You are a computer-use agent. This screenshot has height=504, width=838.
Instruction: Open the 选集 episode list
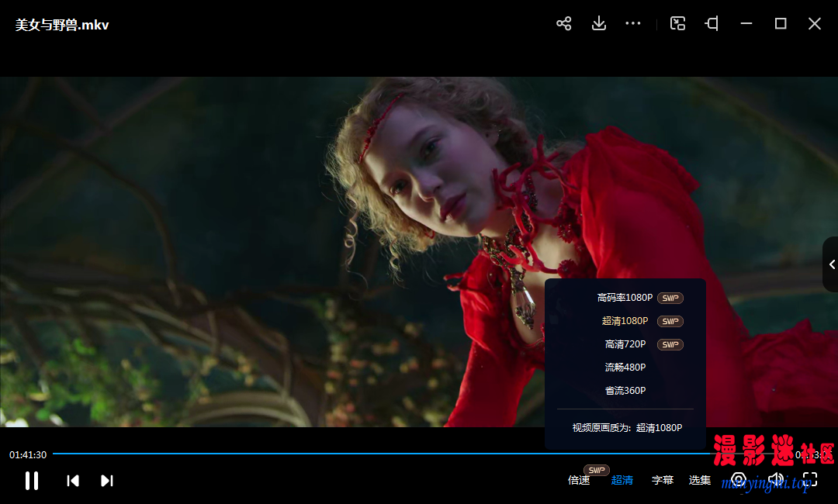(700, 480)
